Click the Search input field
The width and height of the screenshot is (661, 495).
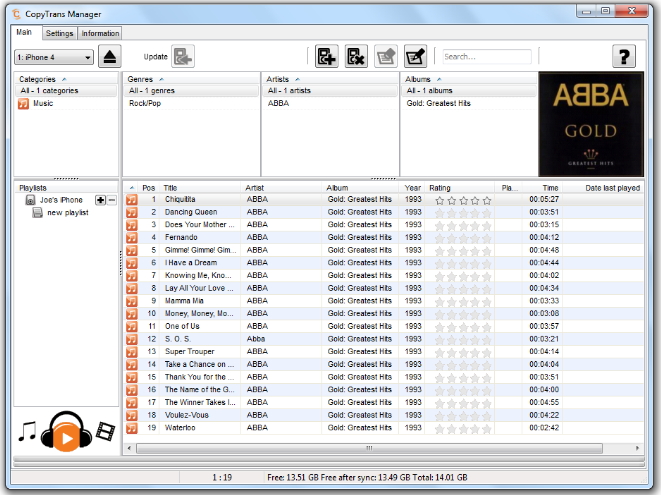pyautogui.click(x=486, y=57)
